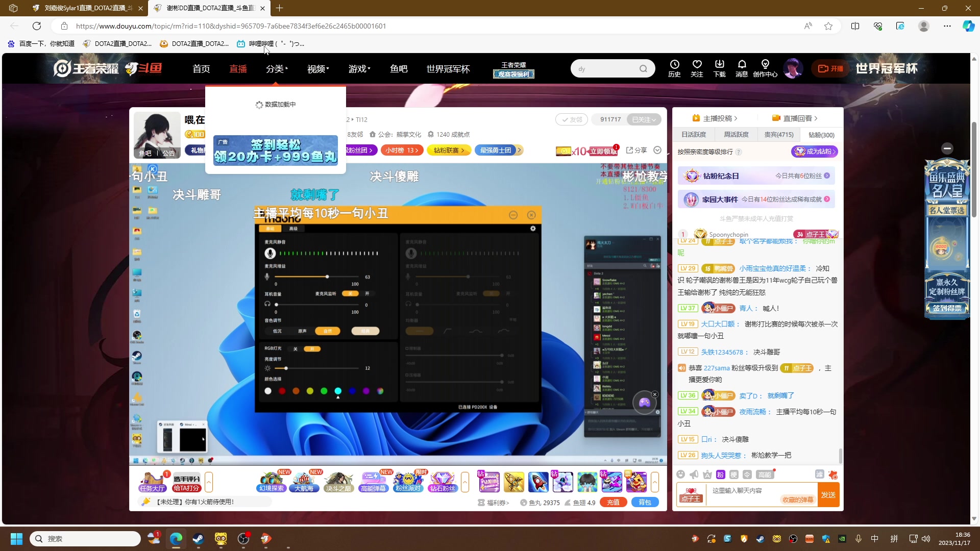The image size is (980, 551).
Task: Open the emoji picker in the chat toolbar
Action: pos(680,474)
